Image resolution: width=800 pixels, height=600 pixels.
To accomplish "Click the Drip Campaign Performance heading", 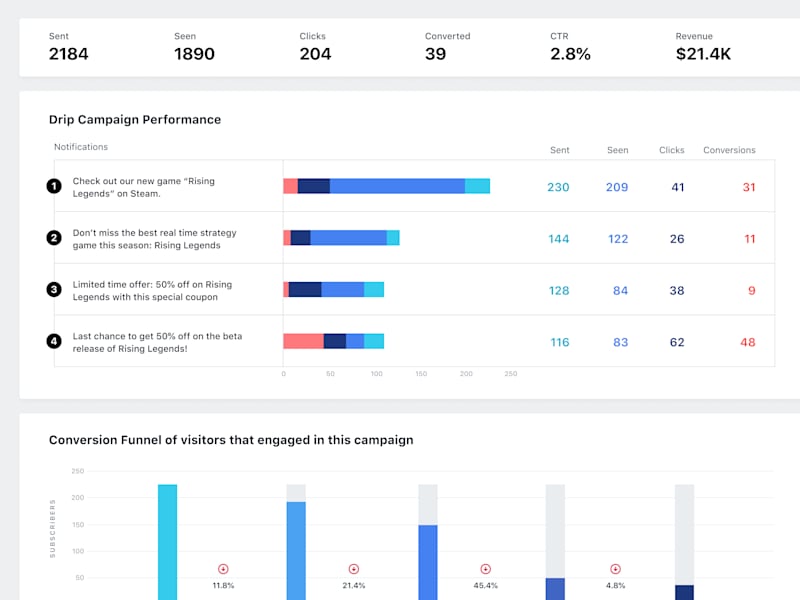I will (135, 119).
